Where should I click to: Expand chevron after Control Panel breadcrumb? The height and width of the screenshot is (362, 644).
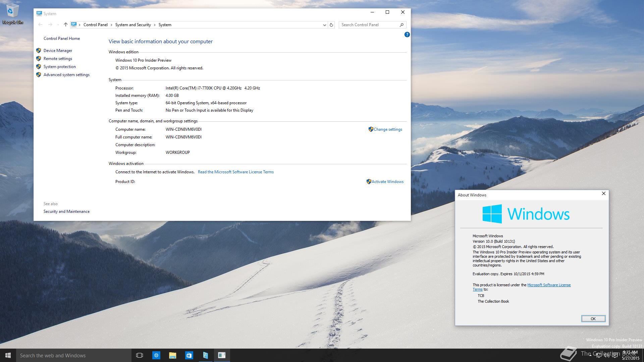(111, 25)
